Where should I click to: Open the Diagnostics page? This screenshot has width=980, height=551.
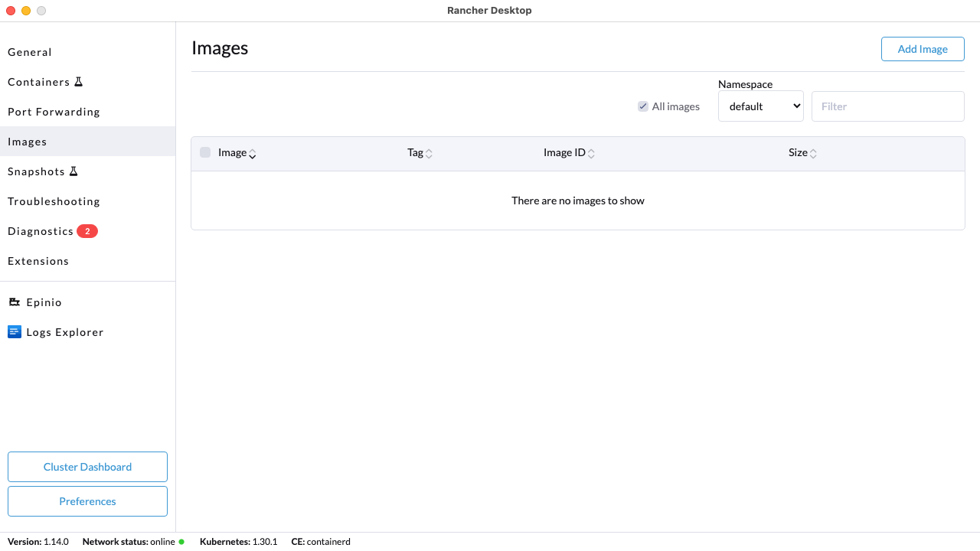tap(87, 231)
